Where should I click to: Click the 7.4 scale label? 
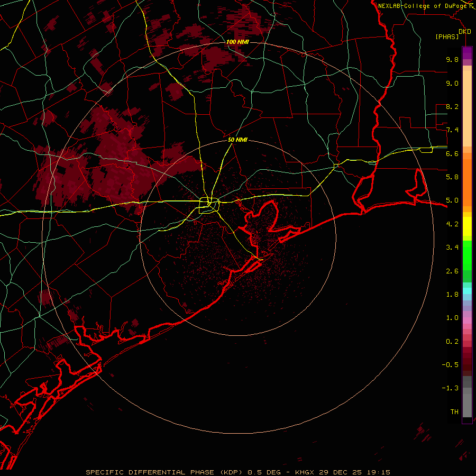(x=452, y=130)
